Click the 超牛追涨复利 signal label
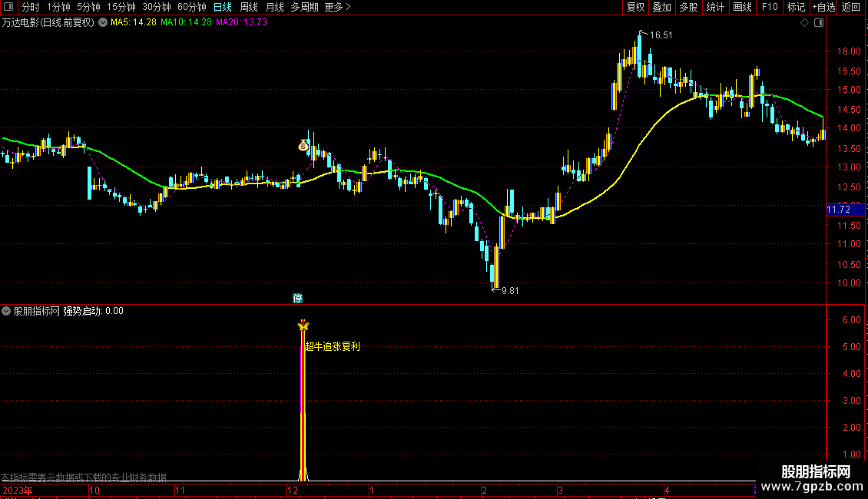Image resolution: width=868 pixels, height=499 pixels. point(332,346)
